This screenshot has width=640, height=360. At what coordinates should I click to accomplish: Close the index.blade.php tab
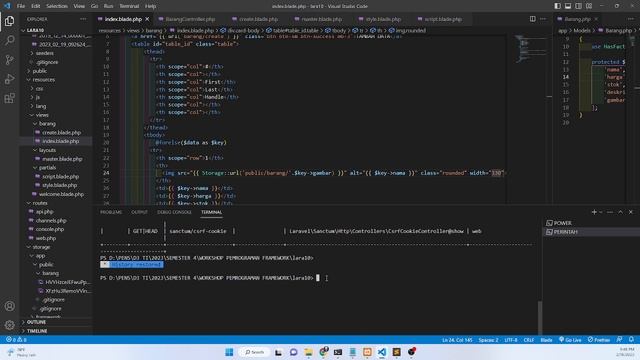pyautogui.click(x=147, y=19)
